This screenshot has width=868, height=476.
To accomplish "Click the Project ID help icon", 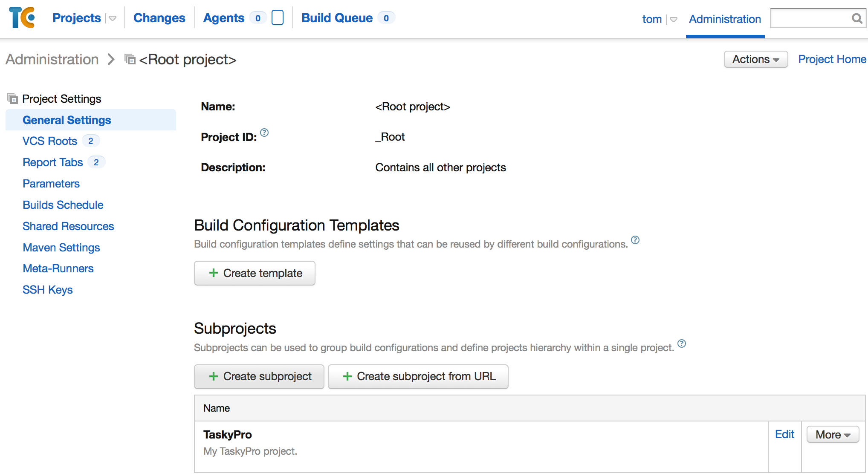I will [264, 133].
